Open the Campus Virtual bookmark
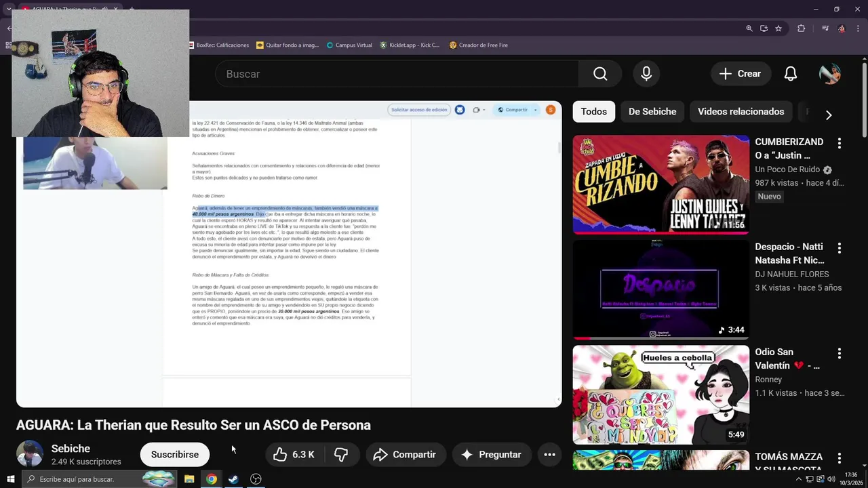Viewport: 868px width, 488px height. tap(349, 45)
